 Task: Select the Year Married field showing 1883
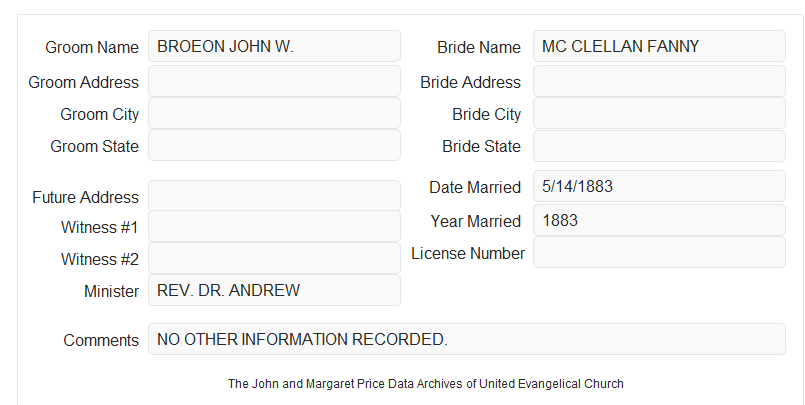pos(659,220)
